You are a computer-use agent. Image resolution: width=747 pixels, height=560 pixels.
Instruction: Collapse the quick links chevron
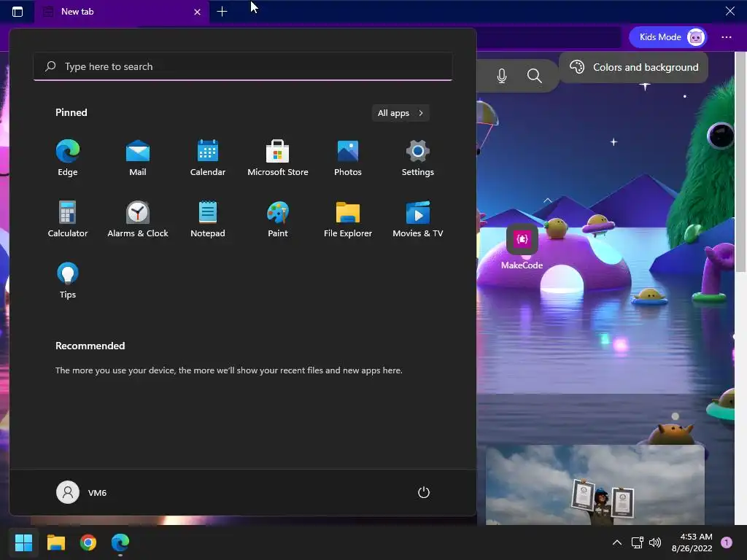548,201
